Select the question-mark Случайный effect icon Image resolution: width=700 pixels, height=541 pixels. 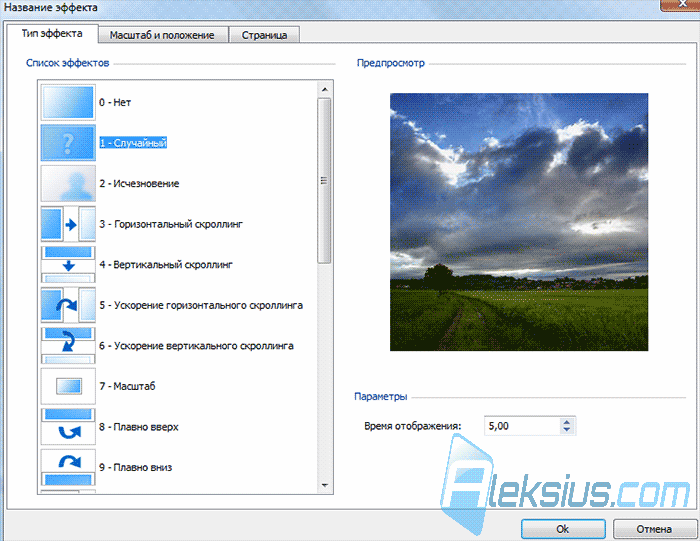(68, 143)
